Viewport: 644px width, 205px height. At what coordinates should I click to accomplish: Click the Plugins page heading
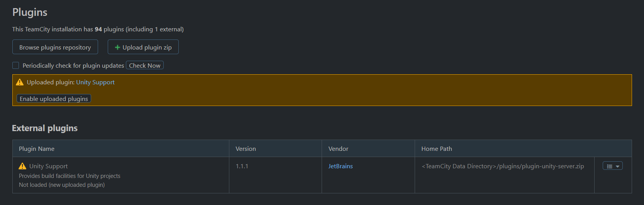click(30, 12)
